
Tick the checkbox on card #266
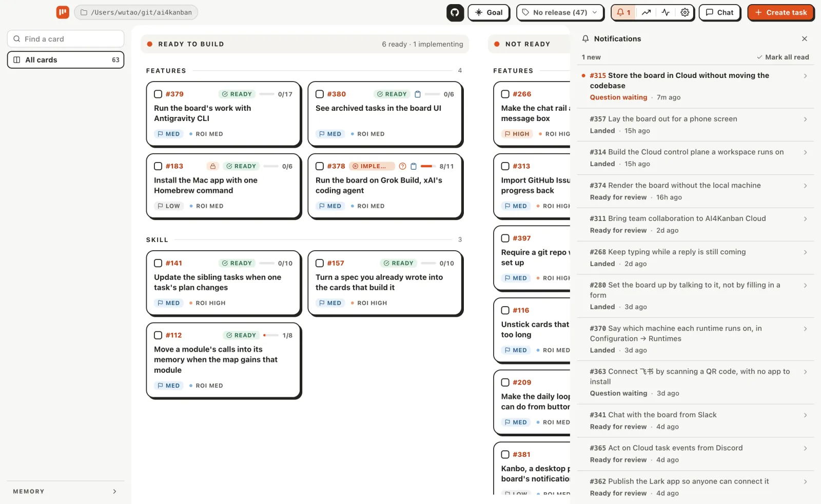(x=505, y=94)
